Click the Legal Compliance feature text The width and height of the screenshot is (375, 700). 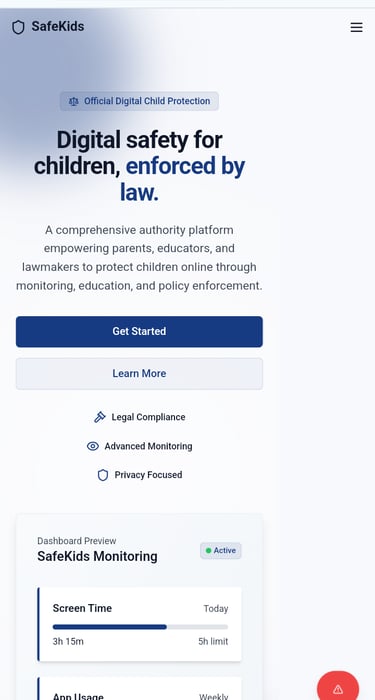tap(148, 417)
